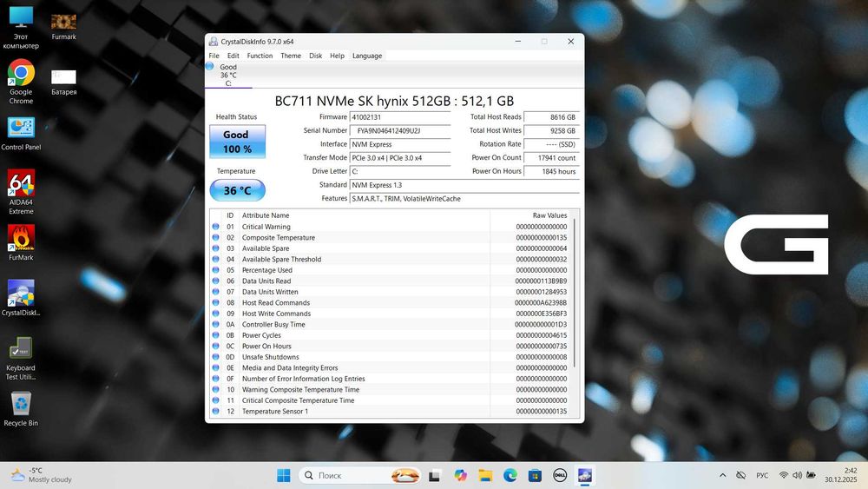868x489 pixels.
Task: Show hidden system tray icons
Action: click(x=722, y=475)
